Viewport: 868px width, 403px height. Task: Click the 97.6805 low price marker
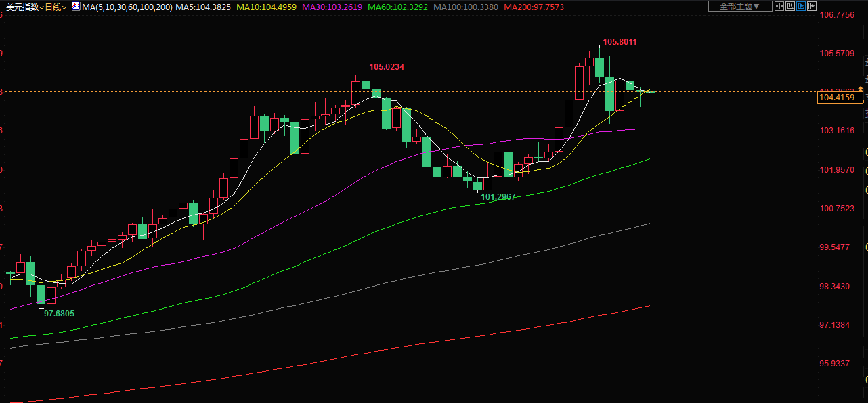(59, 314)
